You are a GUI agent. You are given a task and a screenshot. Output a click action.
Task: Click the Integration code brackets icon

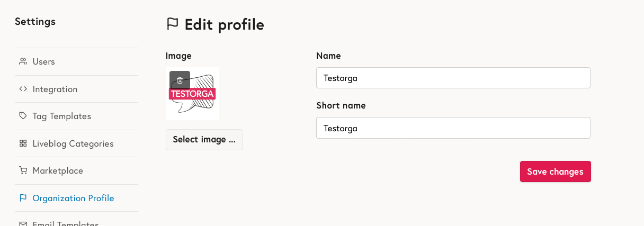23,89
